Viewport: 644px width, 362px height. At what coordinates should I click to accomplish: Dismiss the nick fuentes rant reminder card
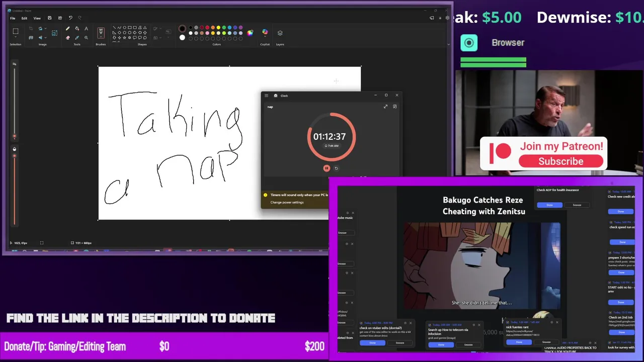click(x=557, y=322)
